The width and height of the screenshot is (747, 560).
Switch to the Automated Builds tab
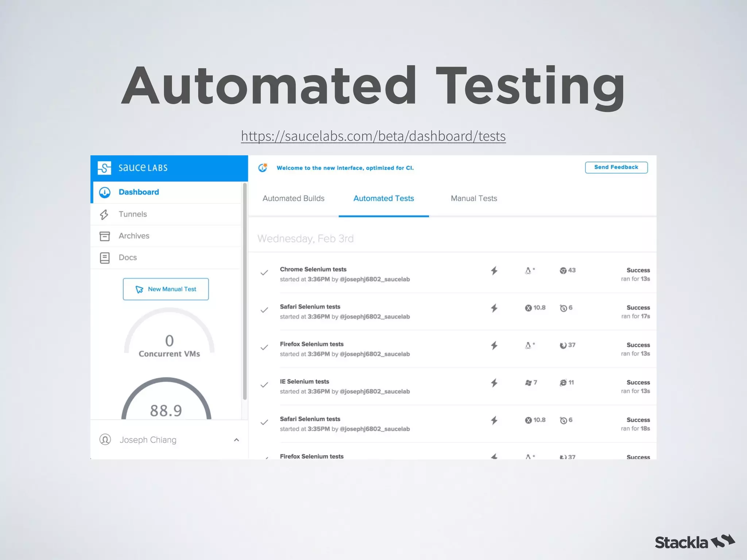click(x=293, y=198)
